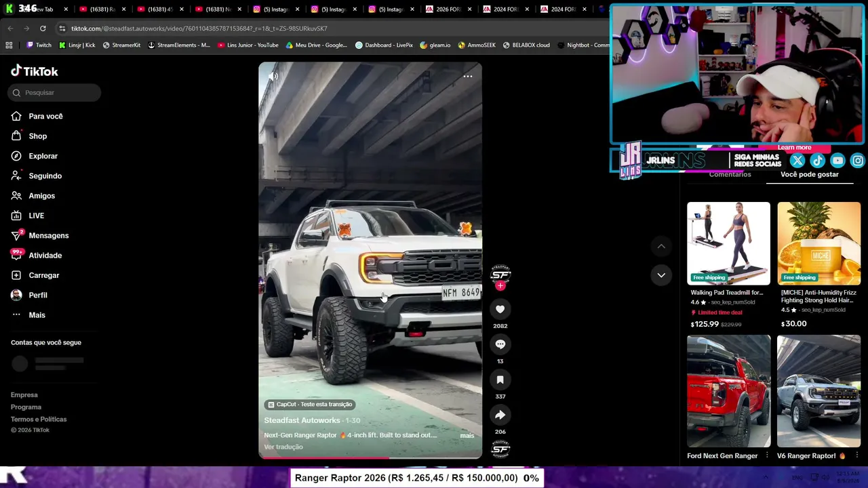Click the $30.00 MICHE price

pyautogui.click(x=793, y=324)
